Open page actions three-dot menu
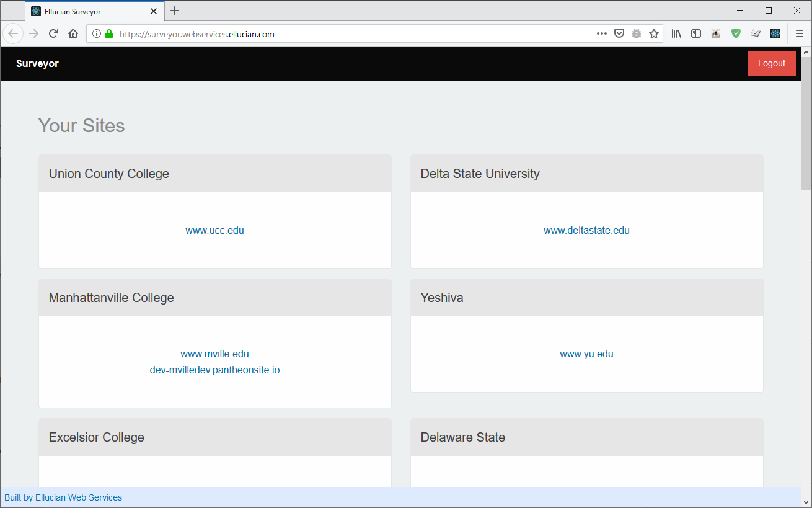This screenshot has width=812, height=508. (601, 34)
